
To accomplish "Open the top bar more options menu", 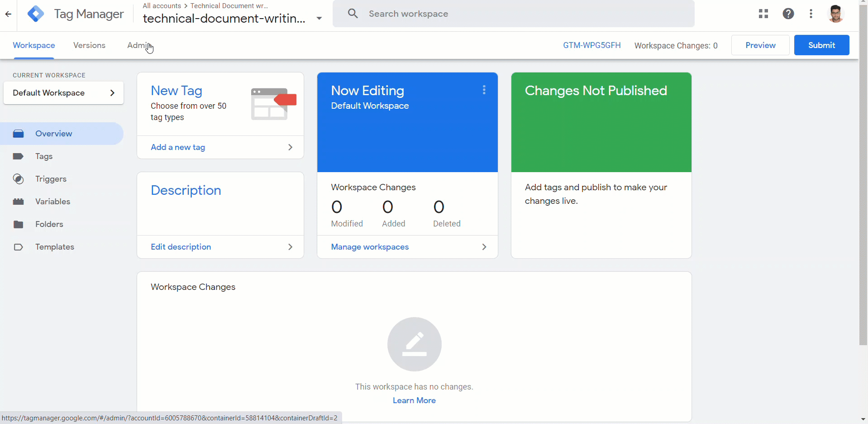I will (x=811, y=14).
